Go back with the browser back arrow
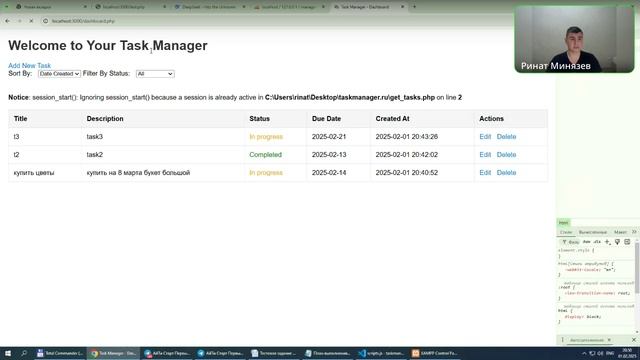 pyautogui.click(x=7, y=21)
